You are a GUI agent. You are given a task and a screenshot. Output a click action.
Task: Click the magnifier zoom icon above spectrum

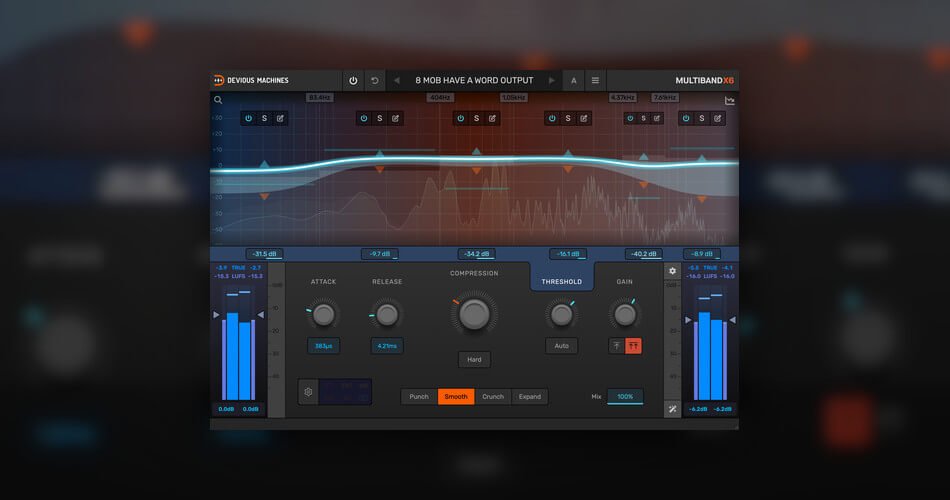(x=218, y=100)
